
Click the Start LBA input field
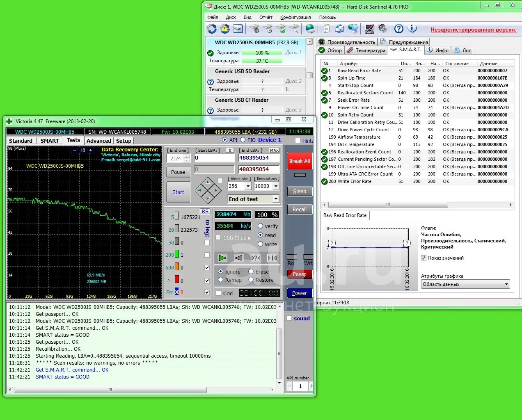214,158
